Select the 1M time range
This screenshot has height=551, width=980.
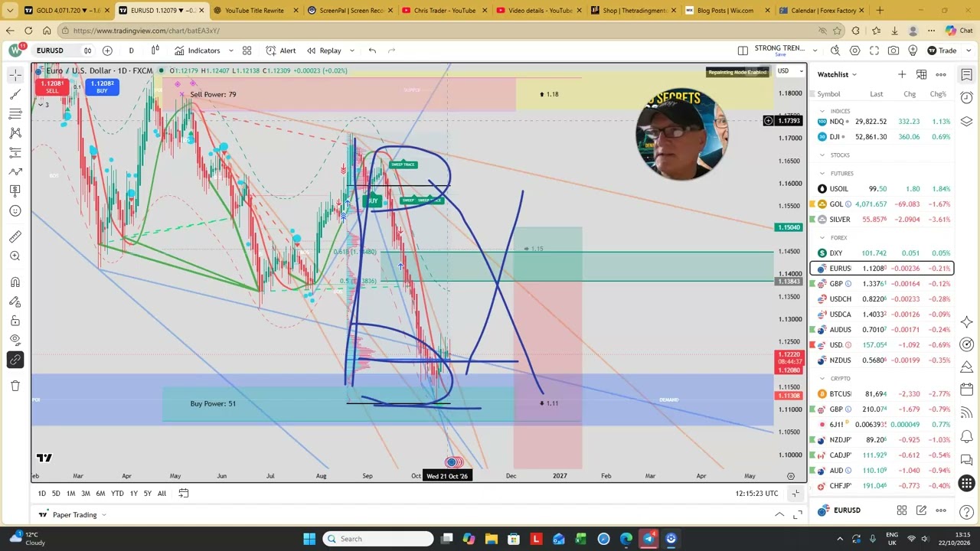click(70, 494)
